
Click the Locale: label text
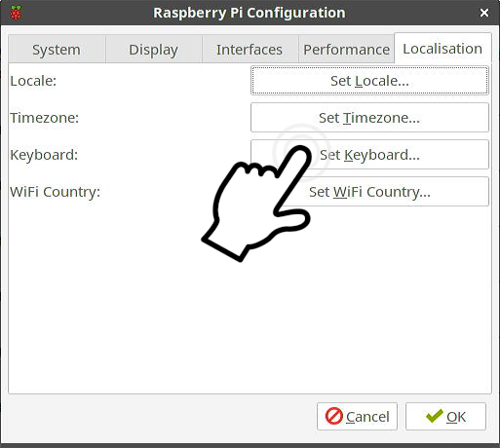pos(33,81)
